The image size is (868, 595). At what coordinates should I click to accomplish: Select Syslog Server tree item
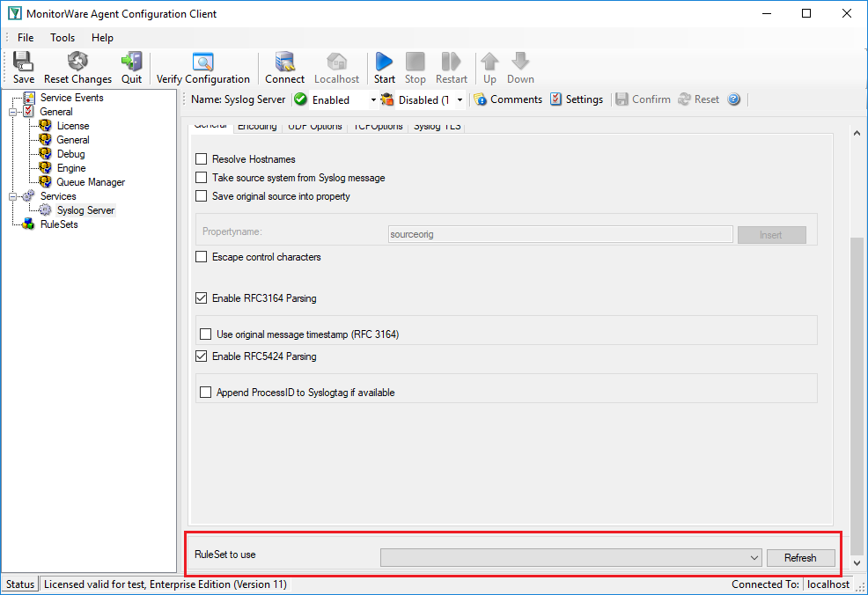click(x=85, y=210)
